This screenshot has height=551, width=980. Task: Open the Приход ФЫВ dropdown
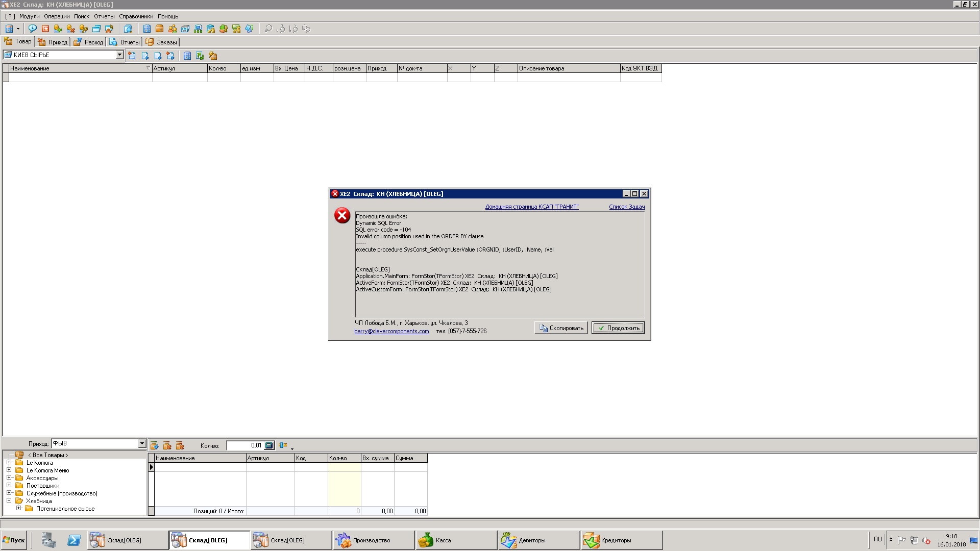pos(142,443)
